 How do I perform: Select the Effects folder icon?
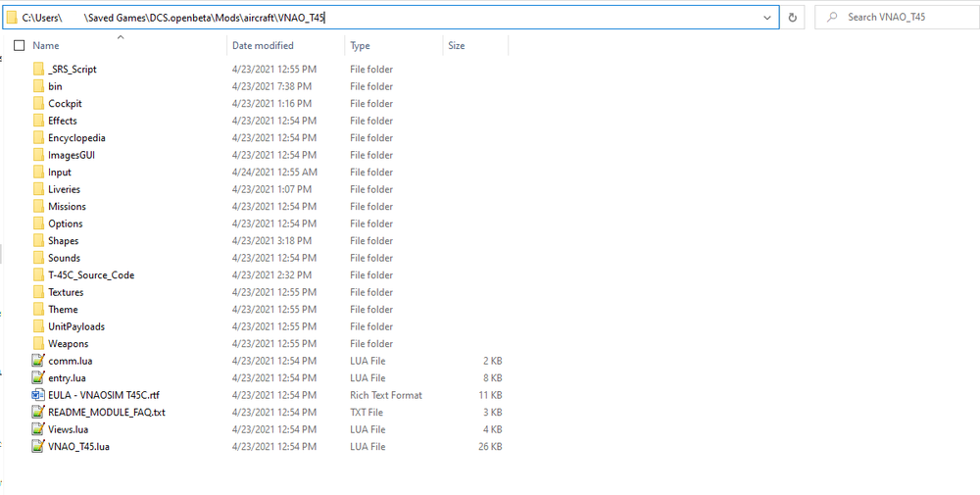(38, 121)
